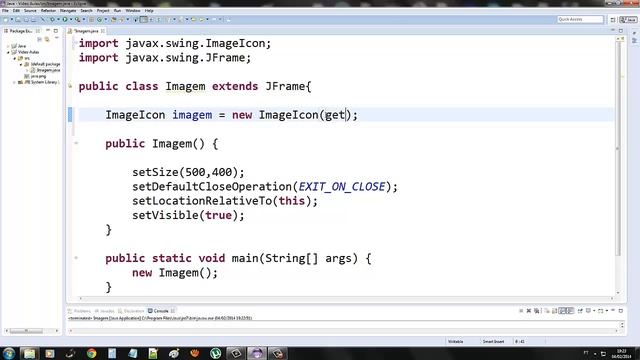The image size is (640, 360).
Task: Click the New Java Class toolbar icon
Action: [99, 19]
